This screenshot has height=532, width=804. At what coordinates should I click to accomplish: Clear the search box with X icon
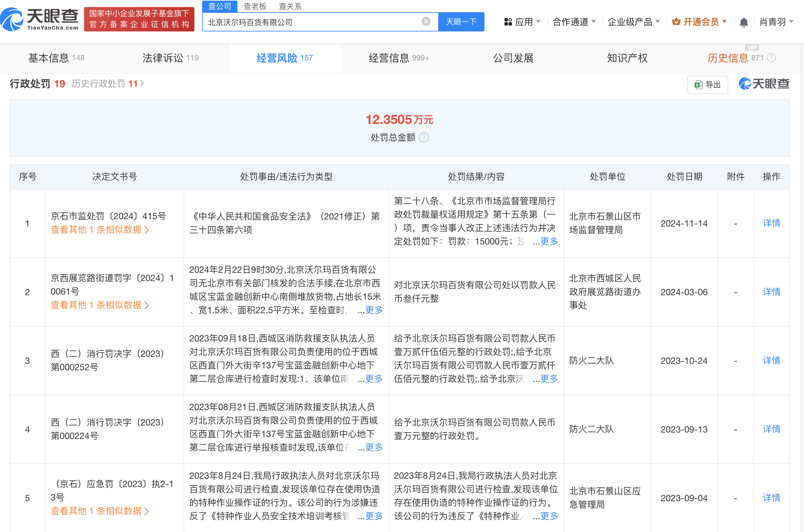point(426,22)
